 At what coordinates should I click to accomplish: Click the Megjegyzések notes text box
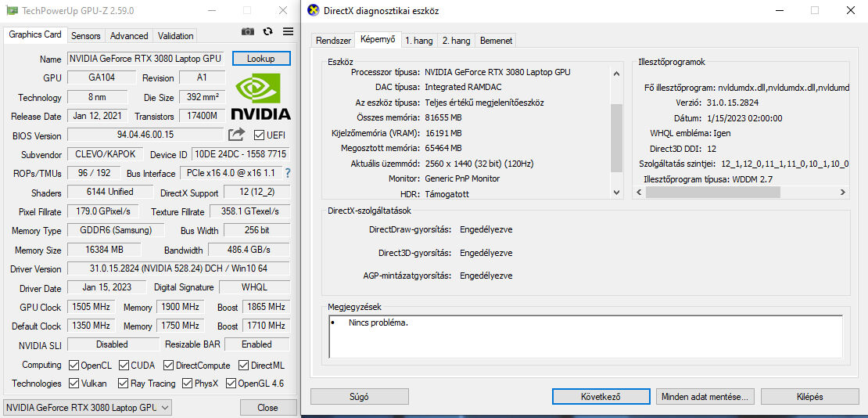click(586, 337)
